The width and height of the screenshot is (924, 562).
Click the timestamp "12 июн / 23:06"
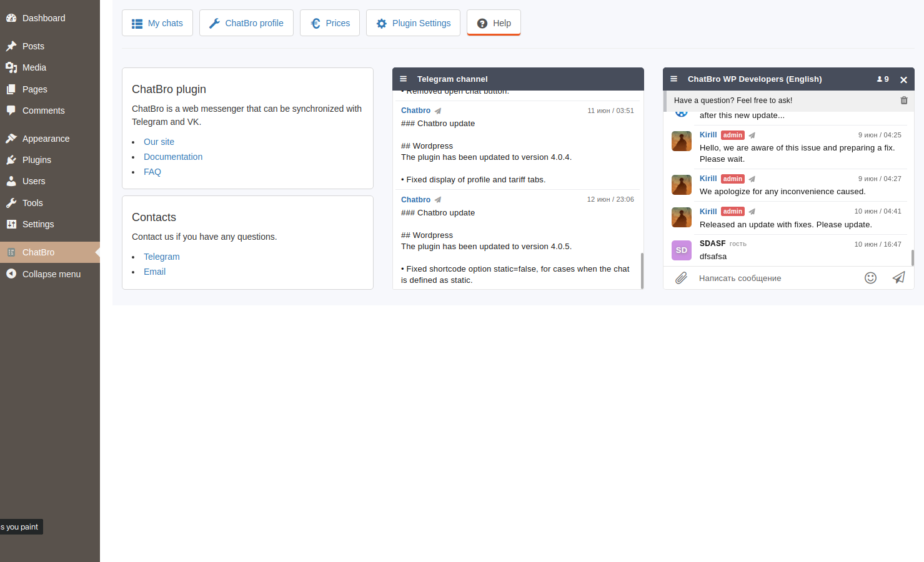pyautogui.click(x=610, y=200)
